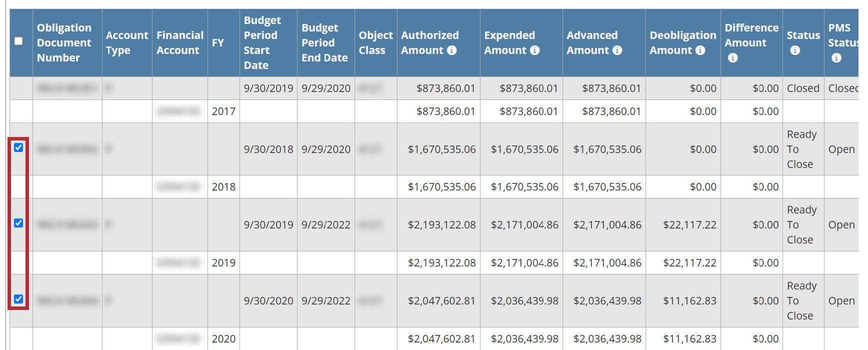Click the Expended Amount info icon
The image size is (868, 350).
[534, 50]
